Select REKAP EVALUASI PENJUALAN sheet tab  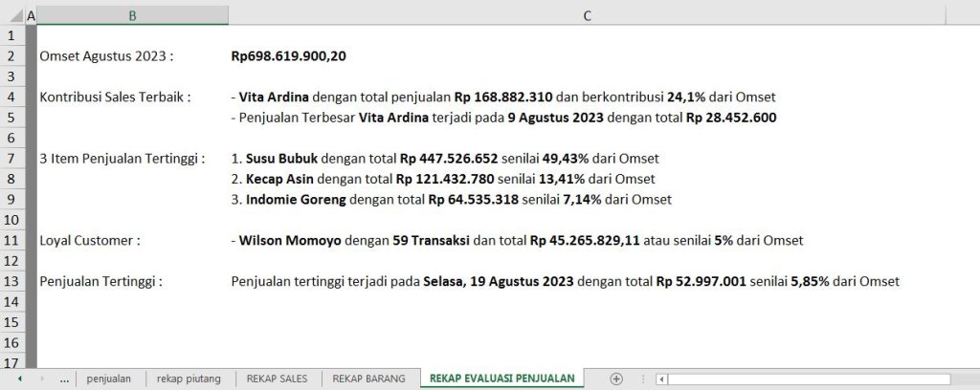coord(501,379)
